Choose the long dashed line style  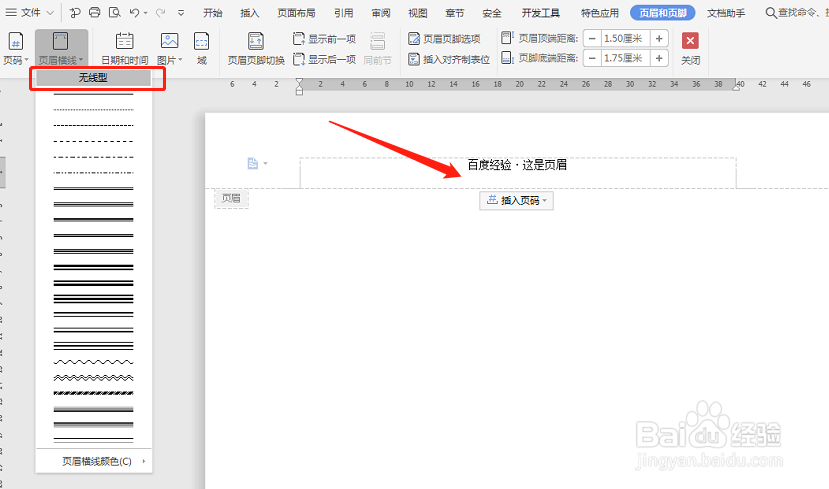tap(93, 141)
